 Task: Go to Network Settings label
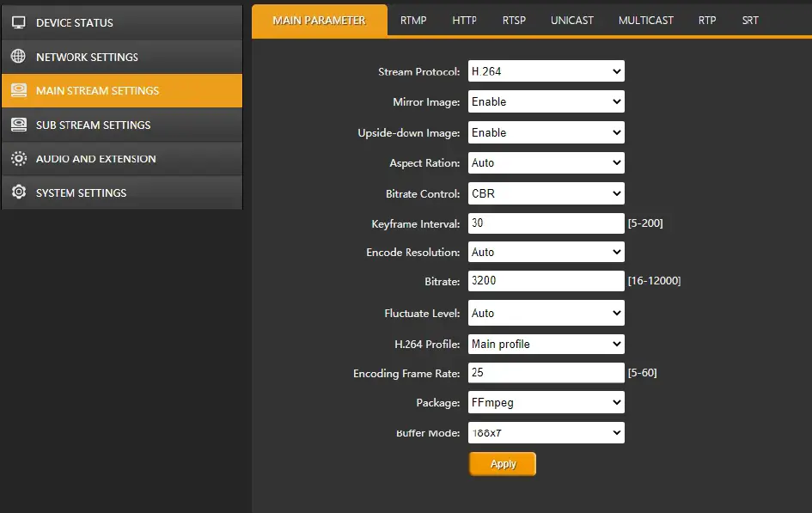pyautogui.click(x=87, y=57)
